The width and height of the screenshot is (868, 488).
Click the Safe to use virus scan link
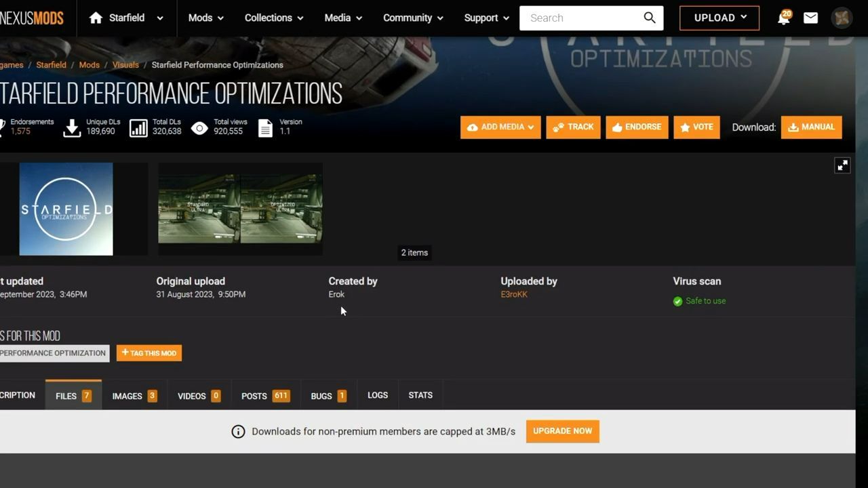coord(705,301)
